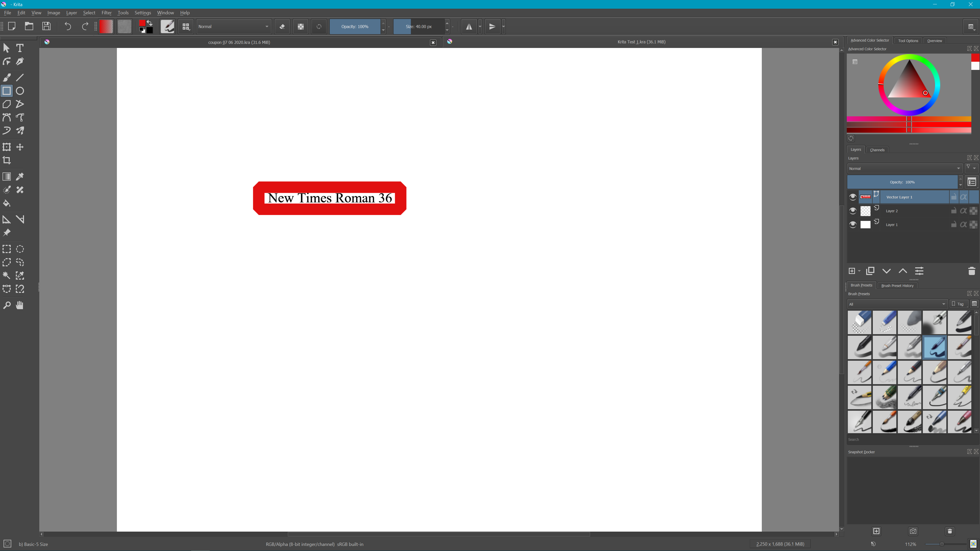Select the Crop tool
This screenshot has width=980, height=551.
(6, 160)
